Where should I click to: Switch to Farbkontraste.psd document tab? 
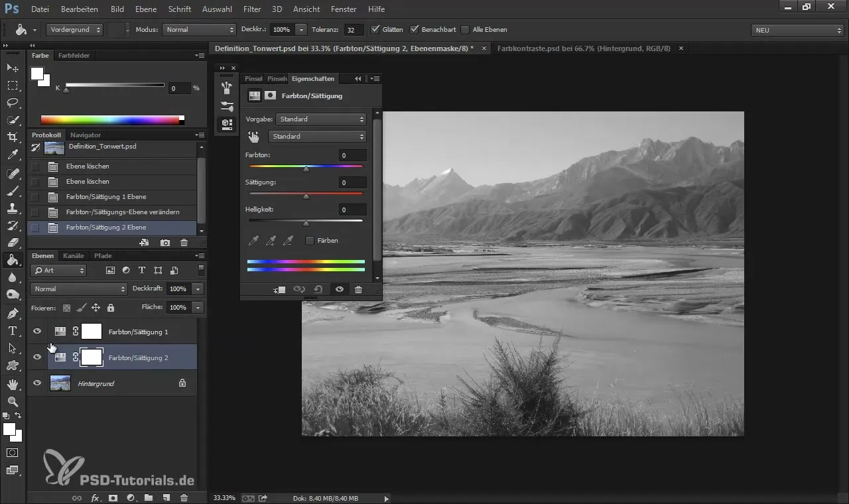point(584,48)
